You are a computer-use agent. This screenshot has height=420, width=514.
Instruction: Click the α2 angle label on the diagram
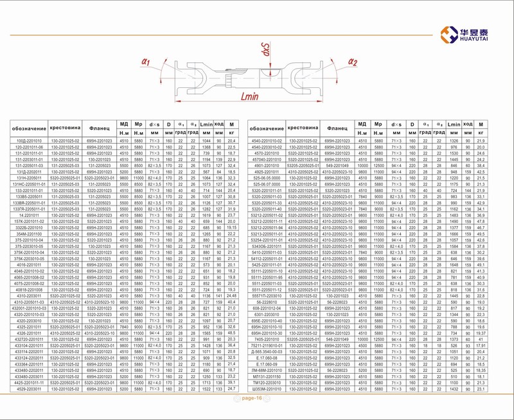point(353,62)
